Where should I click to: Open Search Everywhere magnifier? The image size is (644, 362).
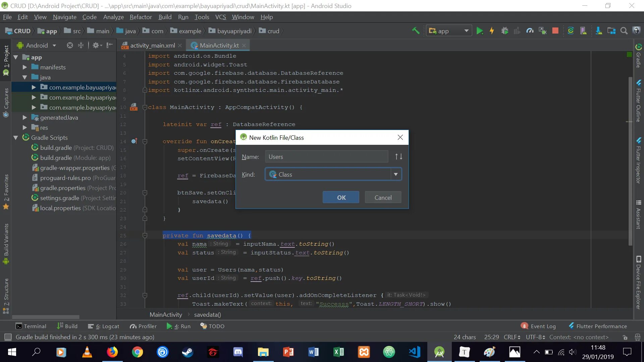624,31
